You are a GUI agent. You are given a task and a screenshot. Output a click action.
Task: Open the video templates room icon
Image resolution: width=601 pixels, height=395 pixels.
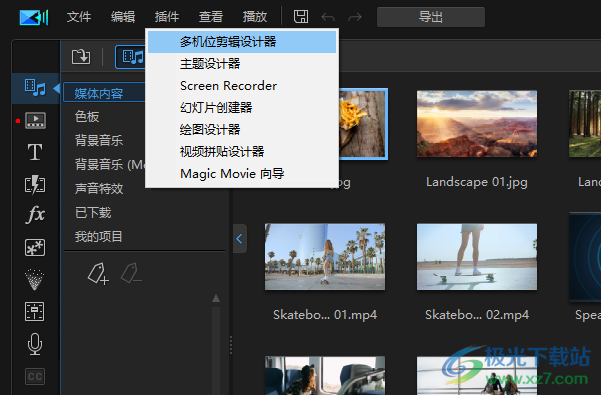click(35, 120)
